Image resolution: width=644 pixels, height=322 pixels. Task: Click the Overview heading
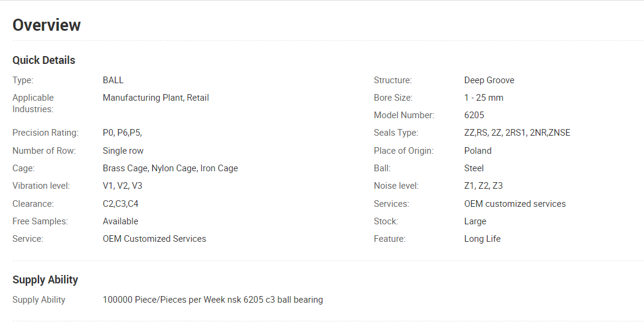pyautogui.click(x=46, y=25)
